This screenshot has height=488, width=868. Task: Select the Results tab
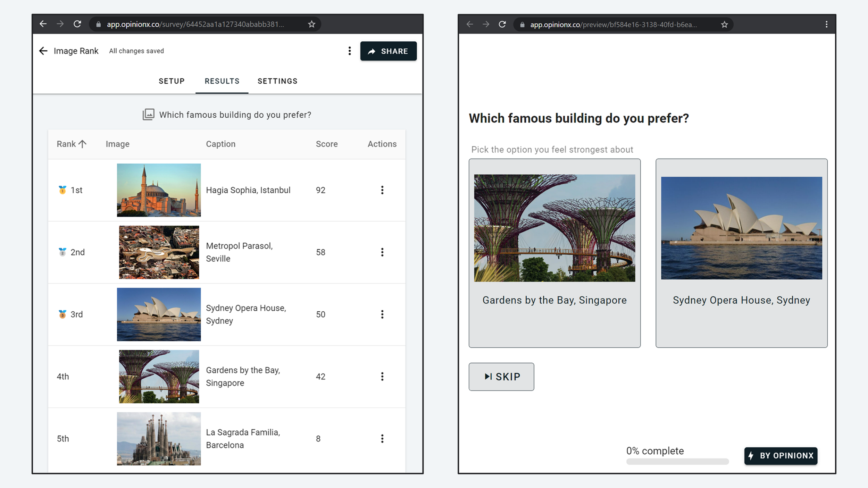click(x=222, y=81)
